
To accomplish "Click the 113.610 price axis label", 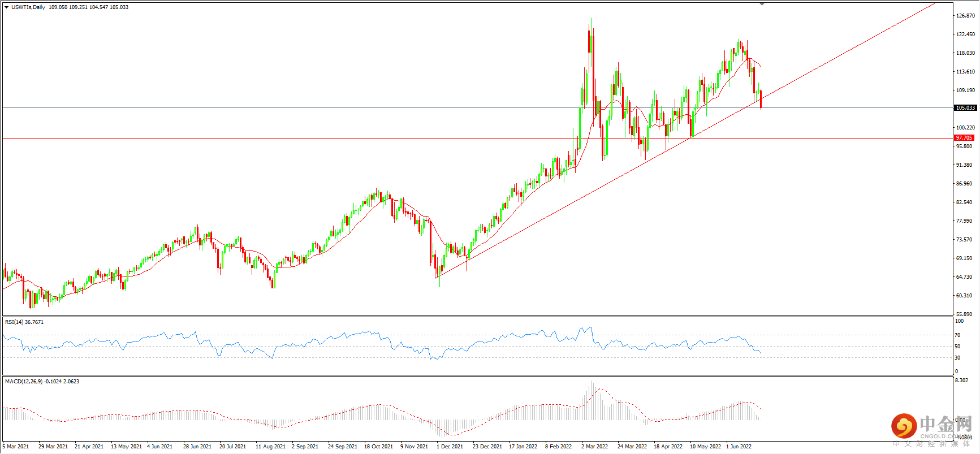I will point(965,72).
